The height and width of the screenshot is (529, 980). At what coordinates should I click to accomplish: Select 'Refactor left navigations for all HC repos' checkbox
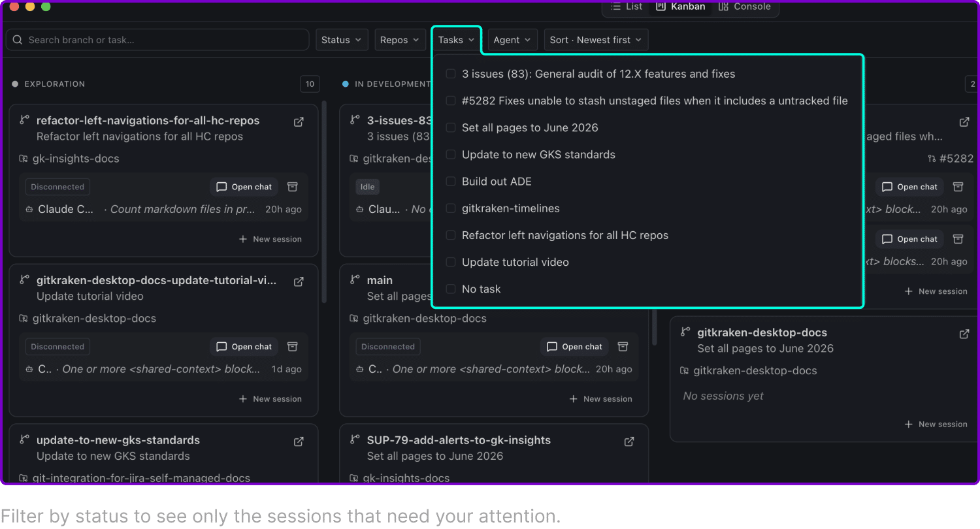[451, 235]
